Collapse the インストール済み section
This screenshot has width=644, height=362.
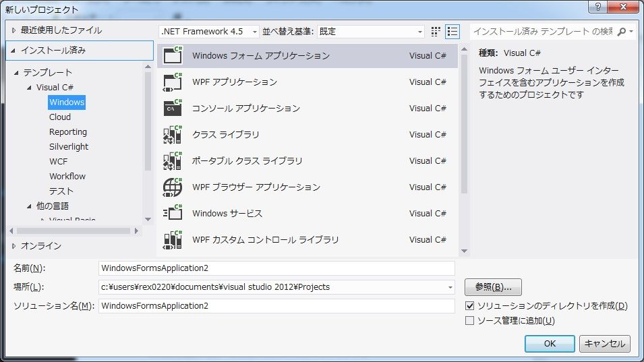click(13, 51)
